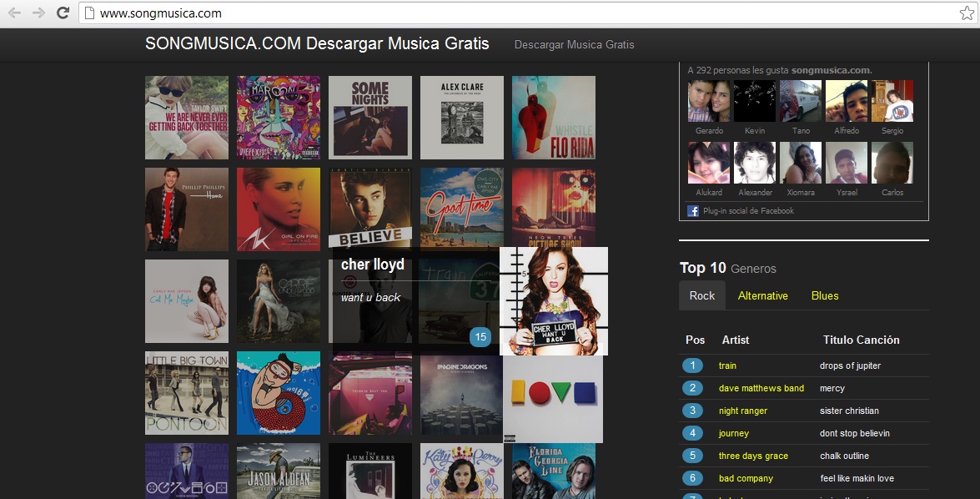Click the cher lloyd artist title
This screenshot has height=499, width=980.
(x=373, y=265)
